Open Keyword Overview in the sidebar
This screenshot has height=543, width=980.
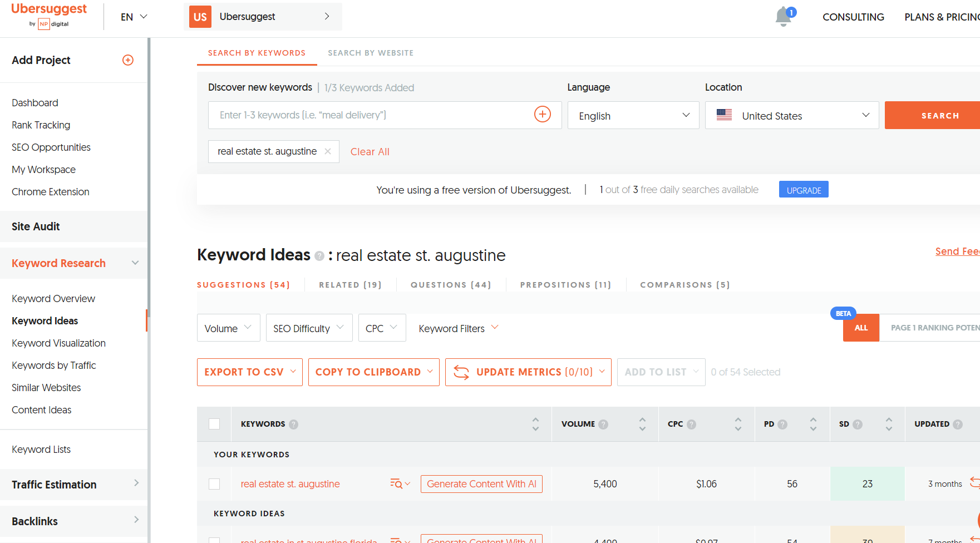tap(53, 299)
